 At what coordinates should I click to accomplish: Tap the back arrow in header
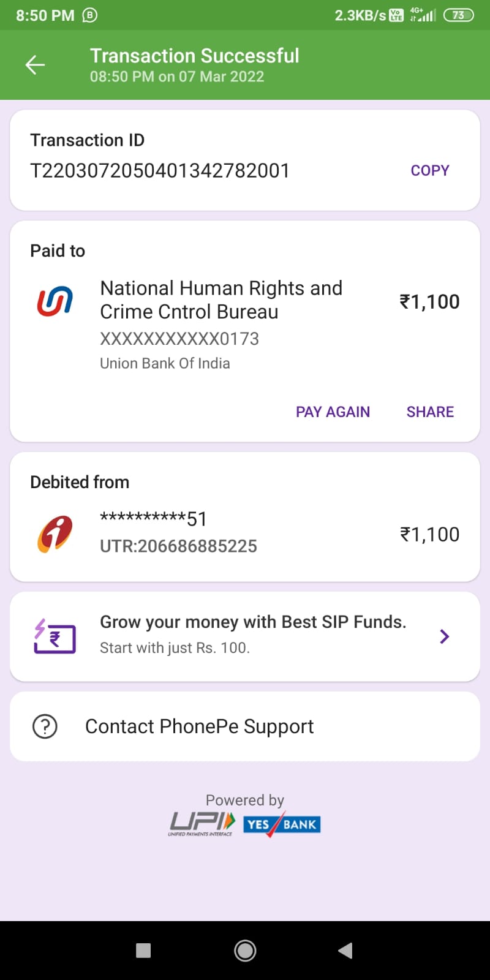point(36,64)
